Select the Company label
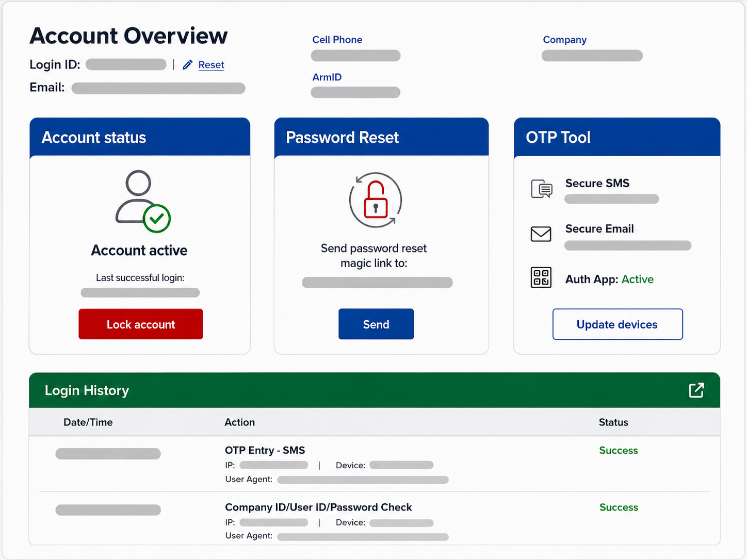The image size is (747, 560). [565, 40]
